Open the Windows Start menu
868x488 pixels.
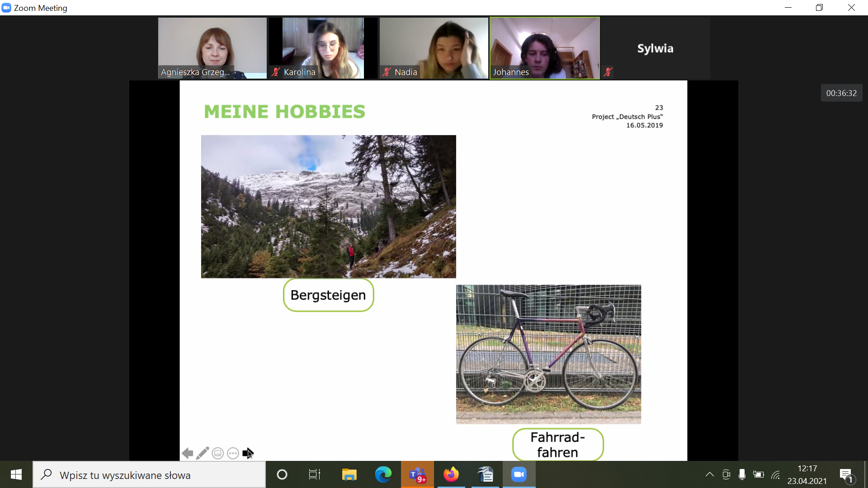(x=16, y=474)
